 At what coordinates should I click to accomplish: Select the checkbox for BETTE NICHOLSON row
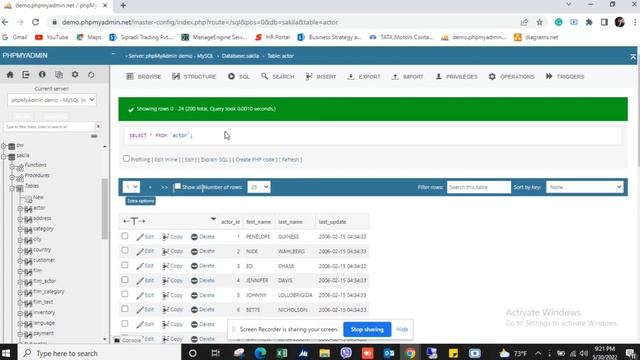point(125,309)
